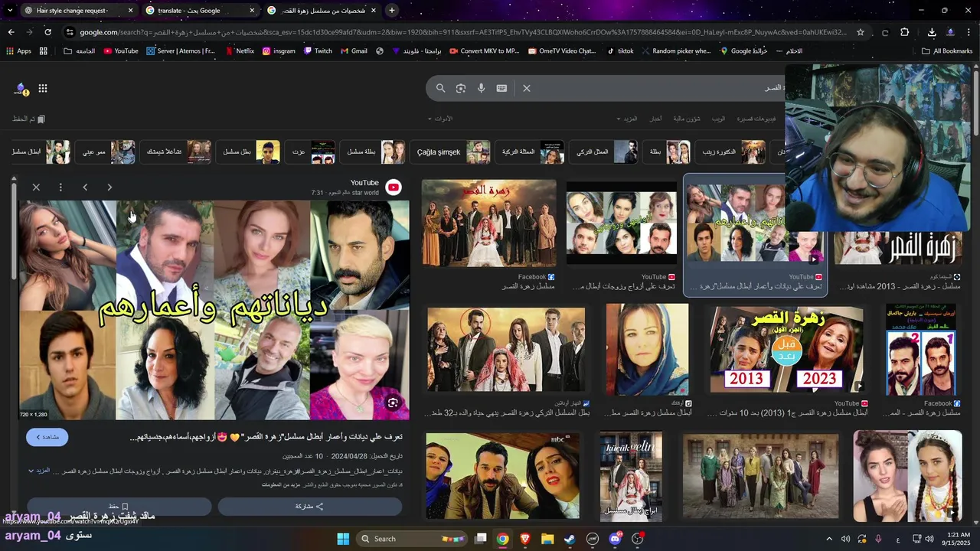Select عزت suggestion chip
Screen dimensions: 980x551
click(312, 152)
